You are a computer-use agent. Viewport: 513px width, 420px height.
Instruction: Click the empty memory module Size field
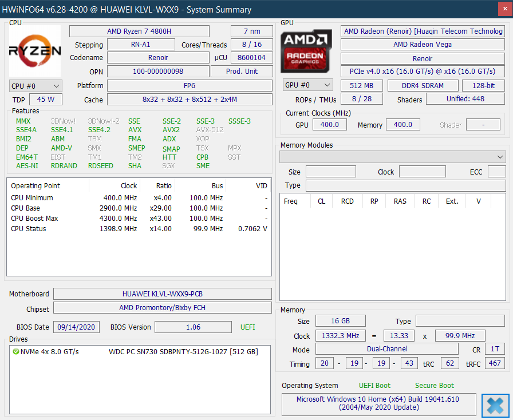pos(331,172)
